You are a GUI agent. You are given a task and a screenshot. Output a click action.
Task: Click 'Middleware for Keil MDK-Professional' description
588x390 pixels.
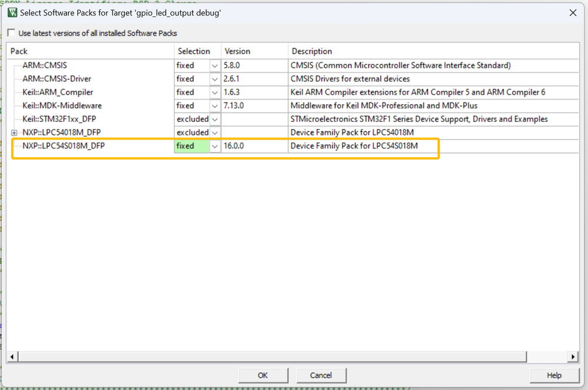[384, 106]
